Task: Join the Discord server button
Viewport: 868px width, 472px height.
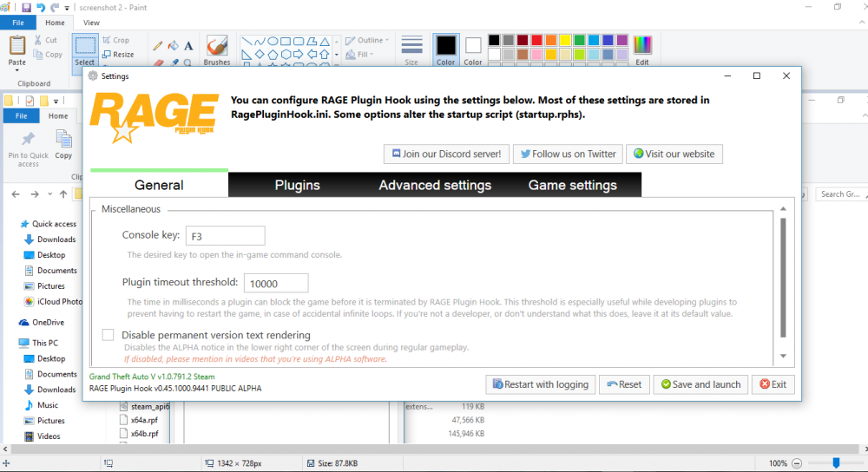Action: tap(446, 154)
